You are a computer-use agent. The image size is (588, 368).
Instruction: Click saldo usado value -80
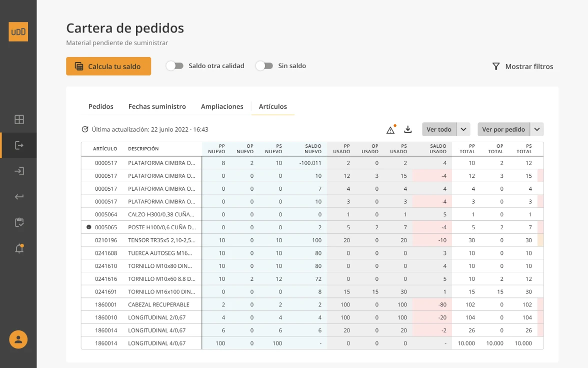pos(442,304)
